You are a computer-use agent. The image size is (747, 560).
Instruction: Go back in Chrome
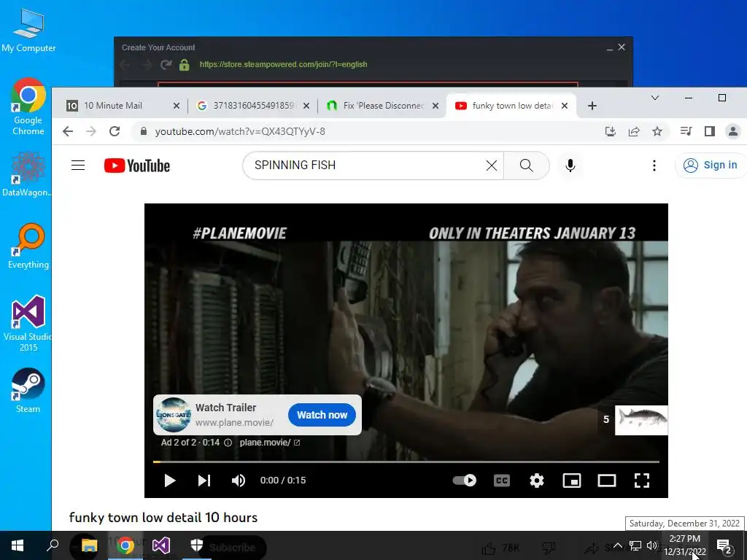click(x=68, y=131)
